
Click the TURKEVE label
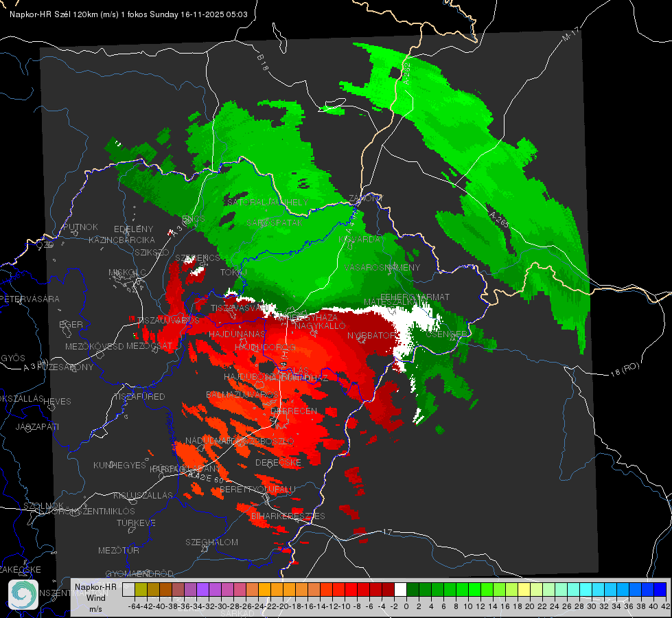(x=136, y=523)
